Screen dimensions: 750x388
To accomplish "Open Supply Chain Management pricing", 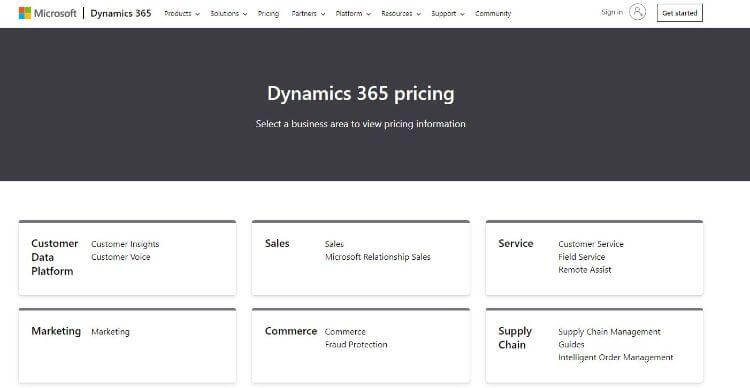I will (609, 332).
